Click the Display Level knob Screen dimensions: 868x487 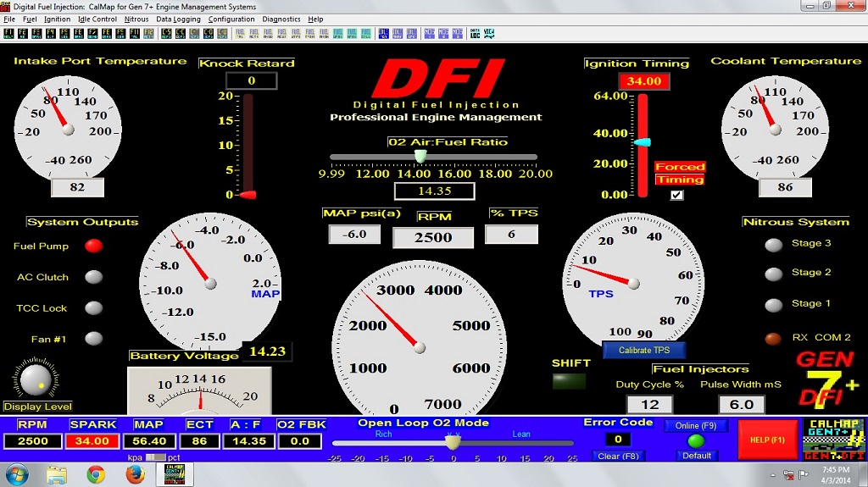point(36,379)
